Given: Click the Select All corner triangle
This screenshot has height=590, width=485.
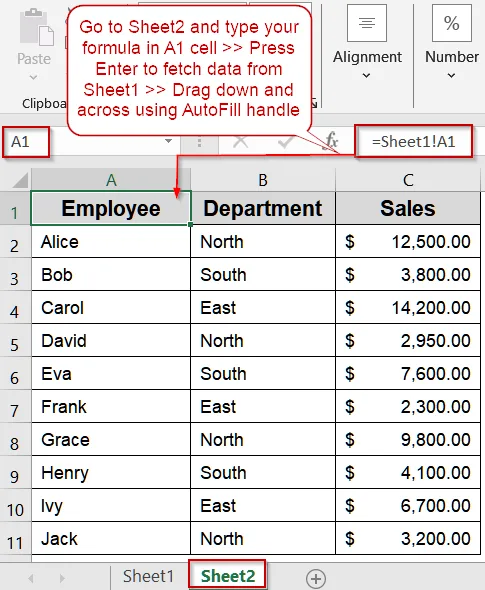Looking at the screenshot, I should tap(20, 180).
